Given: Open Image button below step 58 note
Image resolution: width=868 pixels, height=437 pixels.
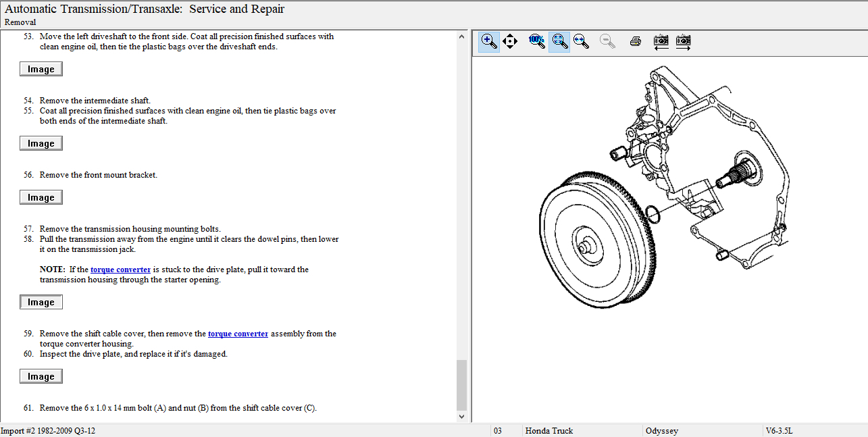Looking at the screenshot, I should 41,302.
